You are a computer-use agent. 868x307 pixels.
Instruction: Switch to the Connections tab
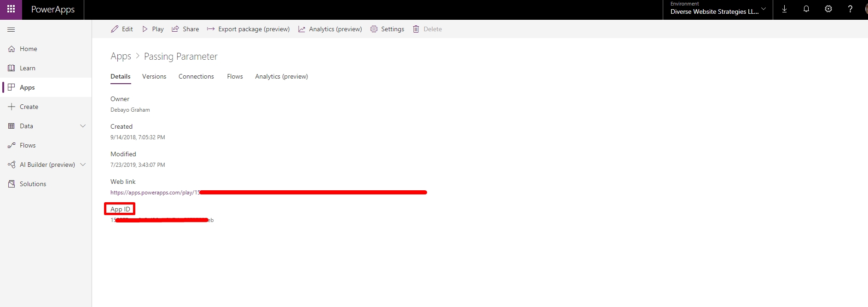pyautogui.click(x=196, y=76)
